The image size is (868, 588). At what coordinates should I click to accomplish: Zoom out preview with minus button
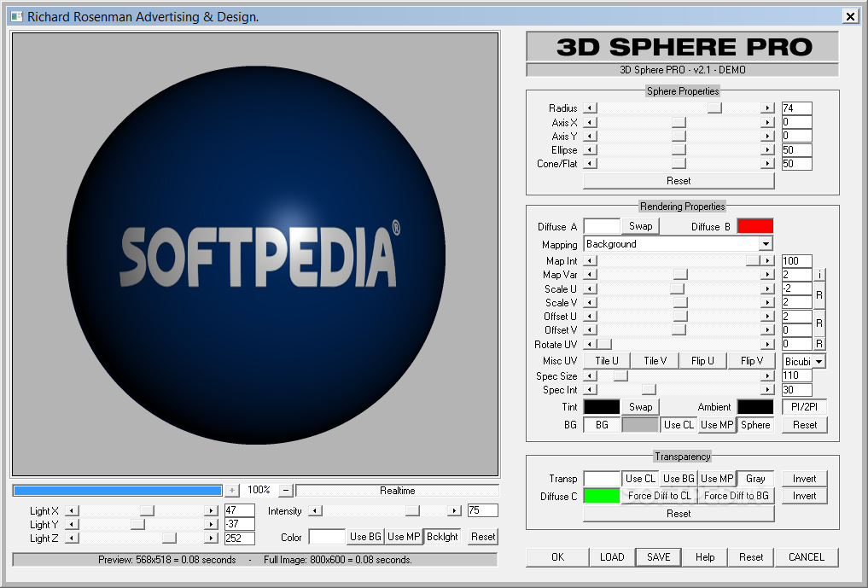tap(286, 491)
